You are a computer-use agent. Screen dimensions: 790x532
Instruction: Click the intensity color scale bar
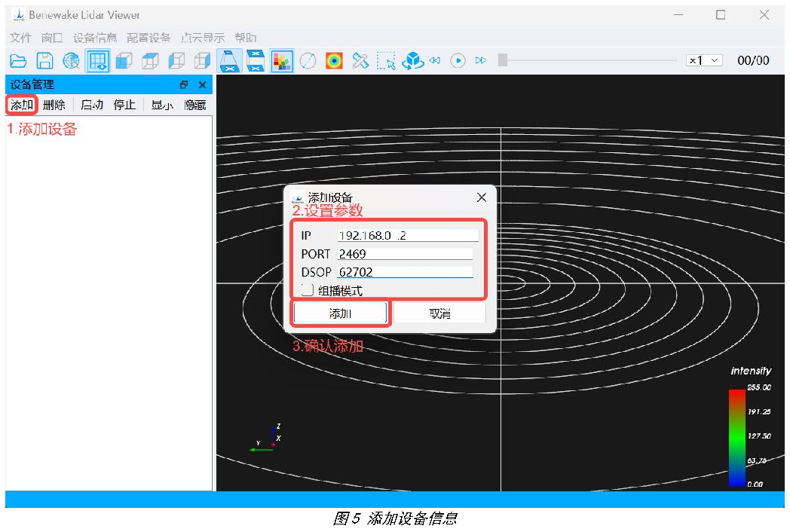click(x=737, y=437)
